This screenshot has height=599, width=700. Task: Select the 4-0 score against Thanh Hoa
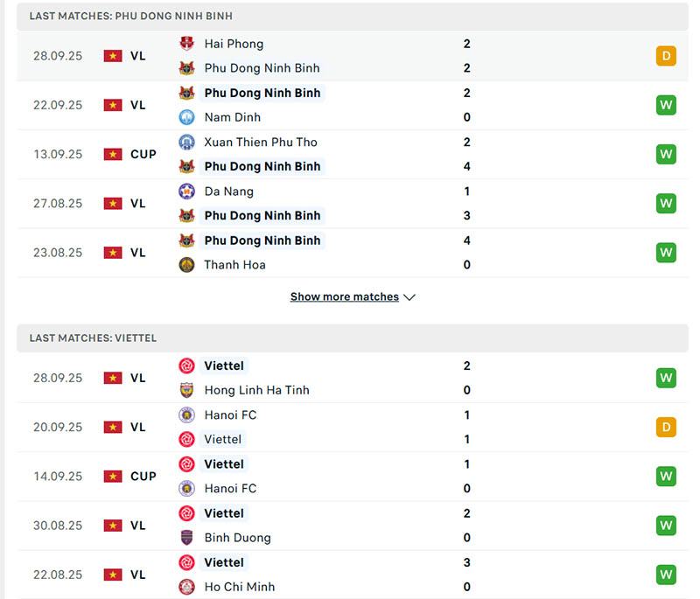pos(467,253)
